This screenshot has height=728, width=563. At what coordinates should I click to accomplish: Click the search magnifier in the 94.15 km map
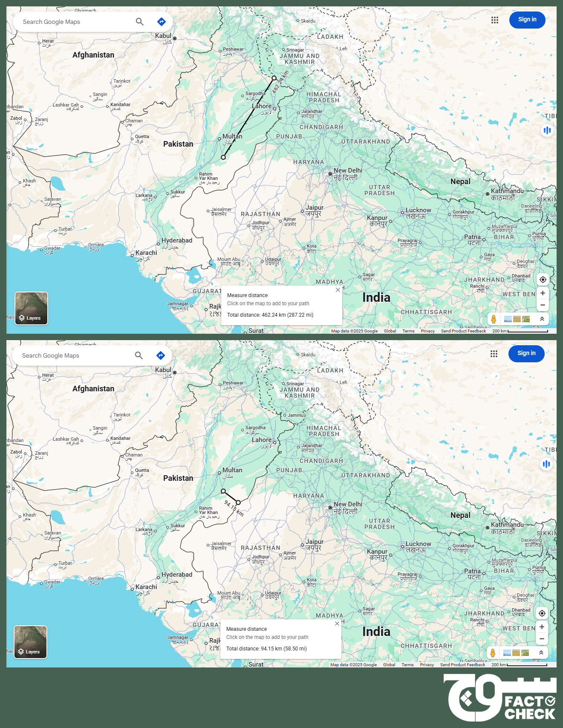139,355
